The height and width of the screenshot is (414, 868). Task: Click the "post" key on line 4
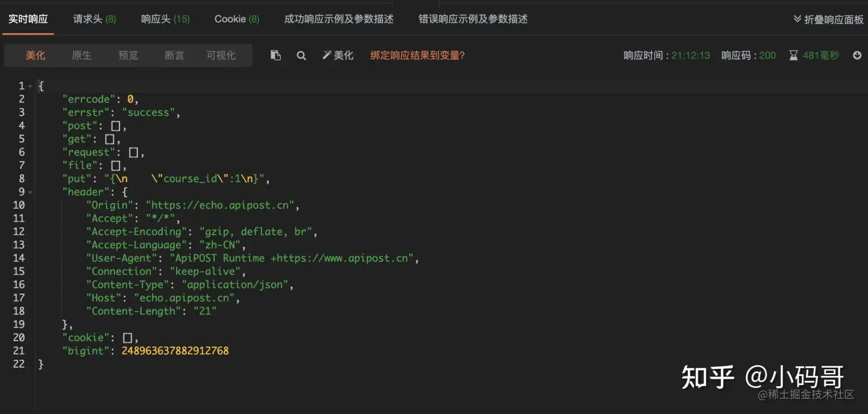[x=80, y=126]
